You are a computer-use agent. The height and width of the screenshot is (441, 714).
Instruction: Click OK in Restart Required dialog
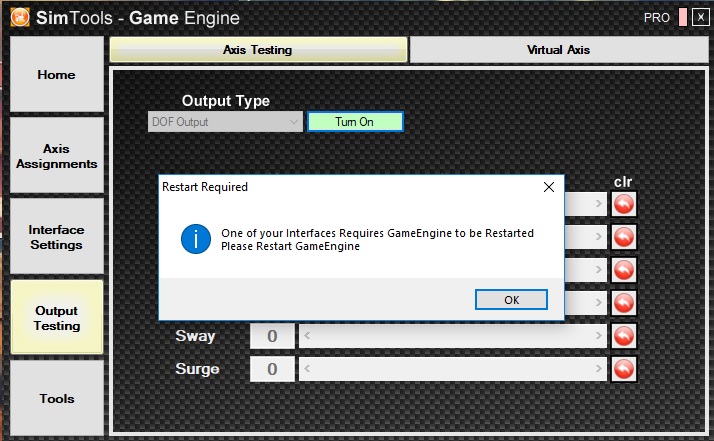coord(511,300)
